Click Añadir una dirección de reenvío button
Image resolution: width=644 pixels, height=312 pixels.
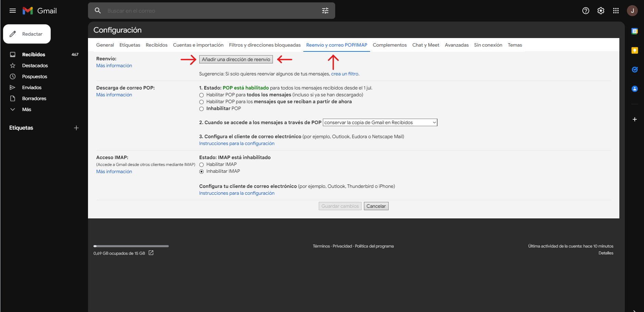click(x=236, y=59)
